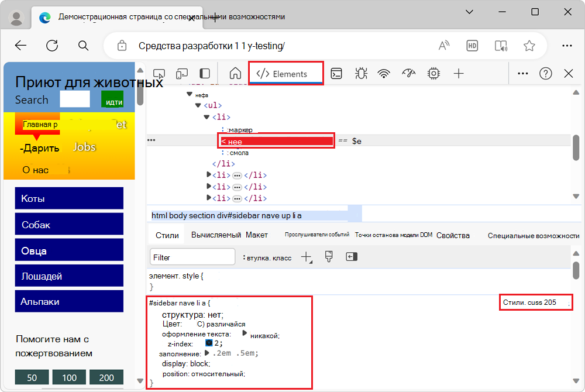The height and width of the screenshot is (392, 585).
Task: Open the styles.css 205 source link
Action: (529, 302)
